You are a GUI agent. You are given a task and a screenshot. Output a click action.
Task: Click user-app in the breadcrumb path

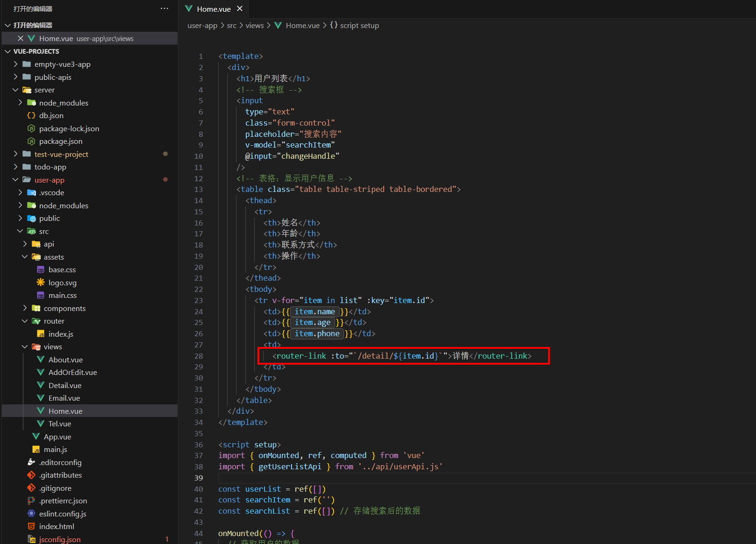click(x=202, y=25)
